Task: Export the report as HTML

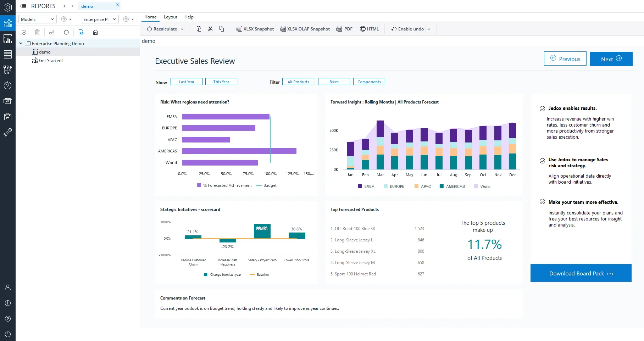Action: tap(369, 29)
